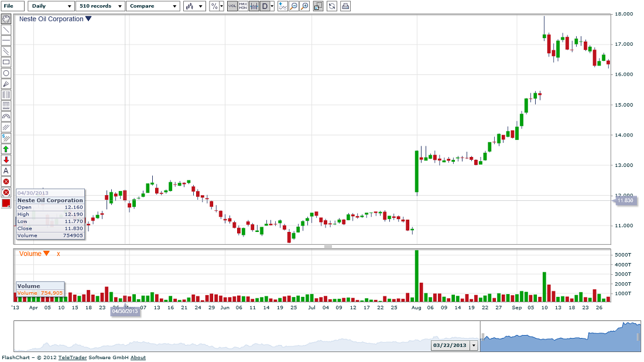The height and width of the screenshot is (362, 644).
Task: Select the circle drawing tool
Action: 6,73
